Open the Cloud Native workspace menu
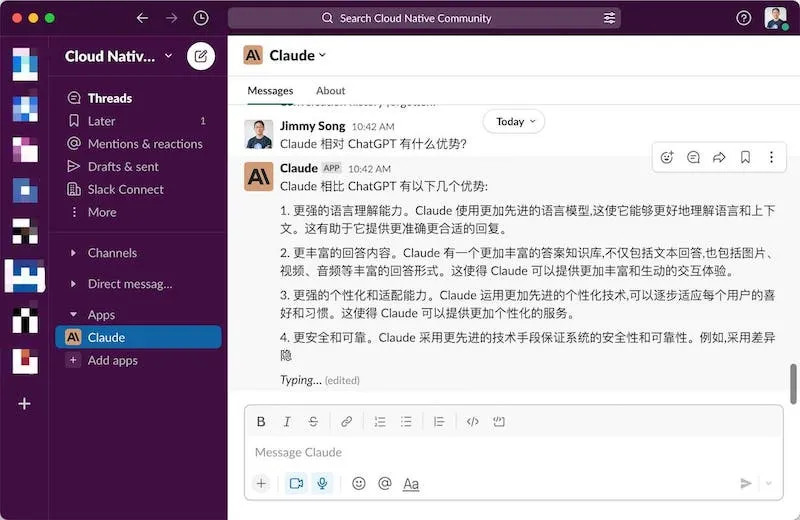 coord(119,56)
